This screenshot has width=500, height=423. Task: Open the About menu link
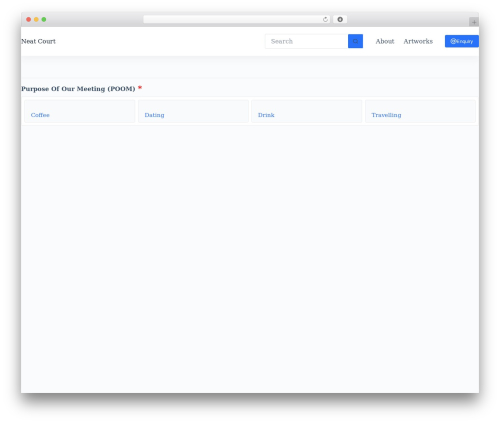click(385, 41)
